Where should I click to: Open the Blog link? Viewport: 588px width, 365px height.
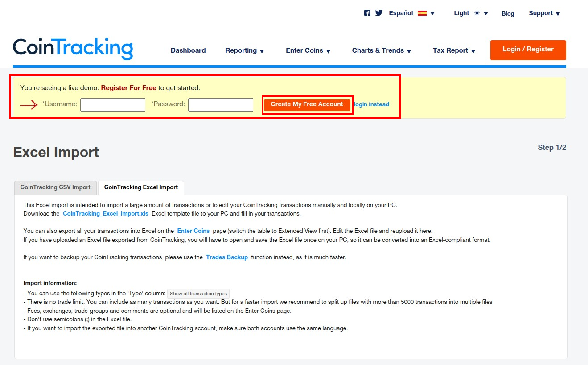point(508,13)
